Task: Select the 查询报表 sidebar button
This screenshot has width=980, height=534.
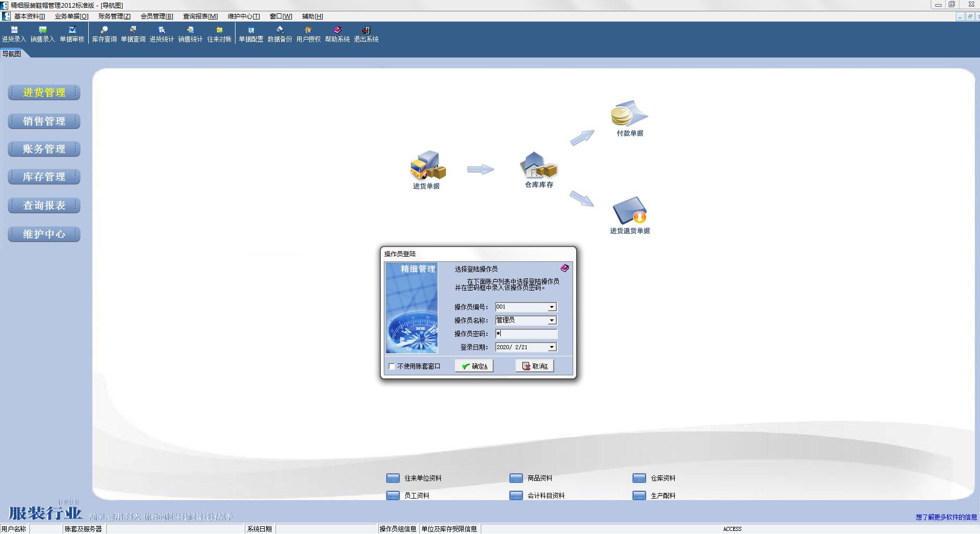Action: [44, 206]
